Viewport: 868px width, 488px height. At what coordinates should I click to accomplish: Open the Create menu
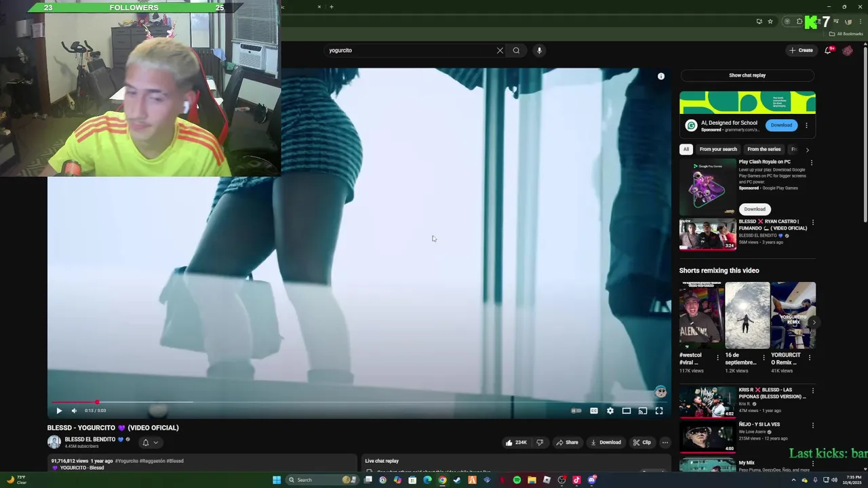tap(801, 50)
